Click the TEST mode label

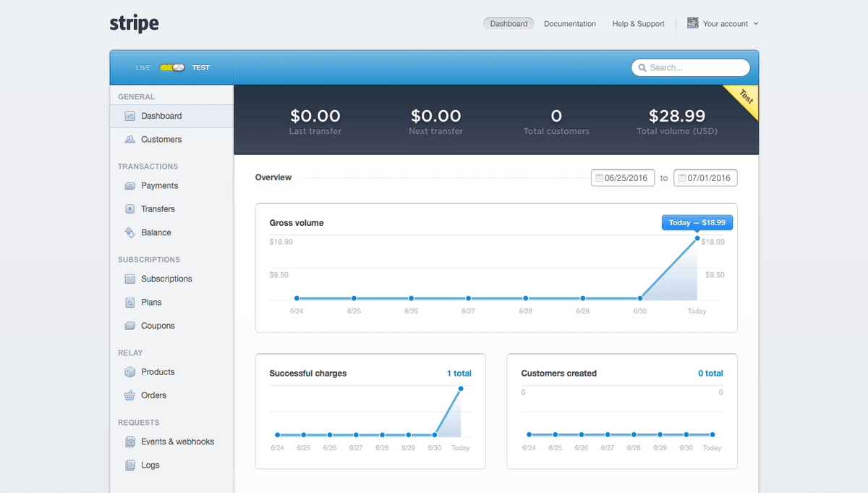[x=201, y=68]
